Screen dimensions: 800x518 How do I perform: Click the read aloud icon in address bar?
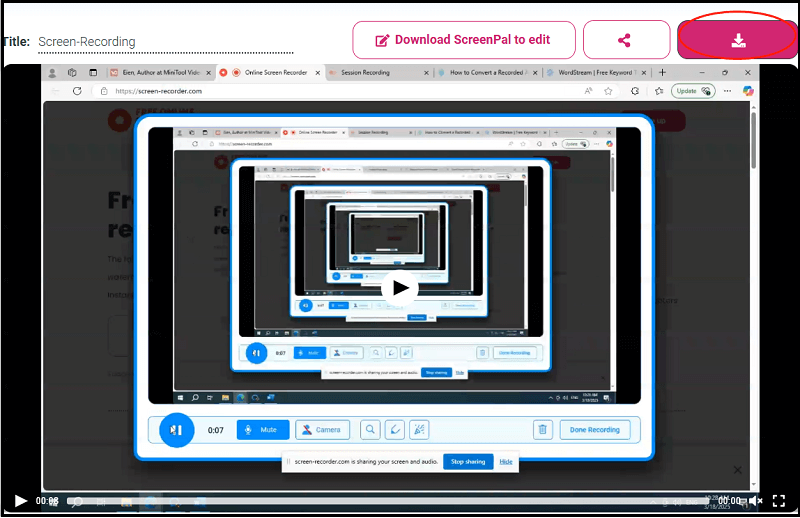(588, 91)
